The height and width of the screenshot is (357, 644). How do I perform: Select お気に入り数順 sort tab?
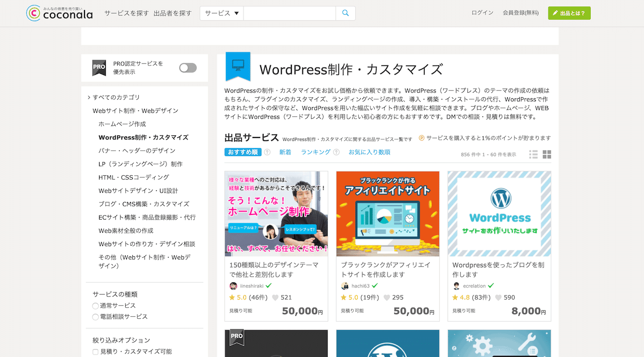tap(369, 152)
